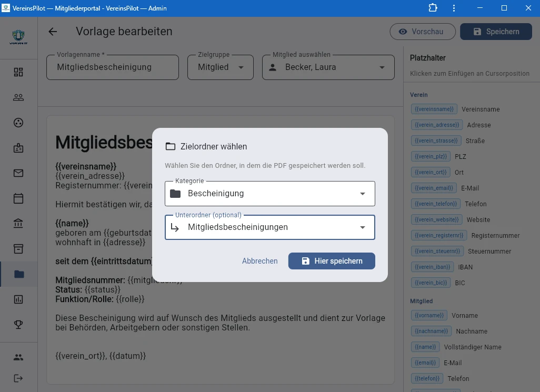Screen dimensions: 540x392
Task: Expand the Unterordner dropdown
Action: [x=269, y=227]
